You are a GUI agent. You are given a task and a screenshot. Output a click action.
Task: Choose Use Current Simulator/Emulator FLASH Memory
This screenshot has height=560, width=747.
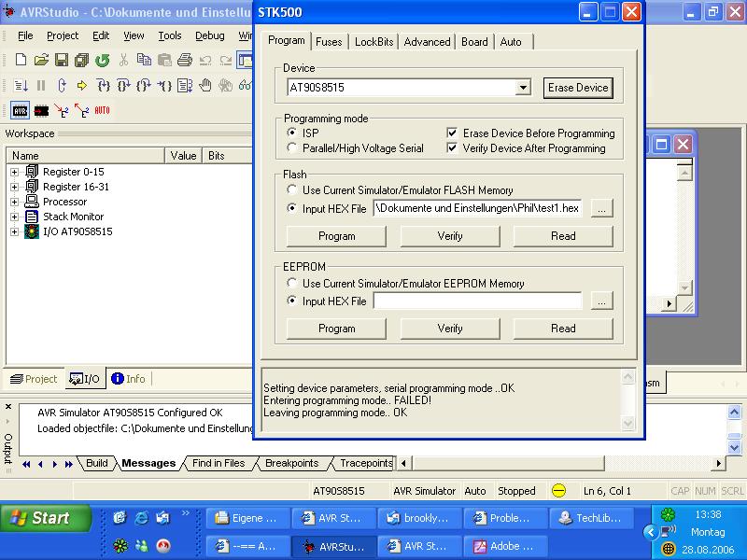(x=292, y=189)
